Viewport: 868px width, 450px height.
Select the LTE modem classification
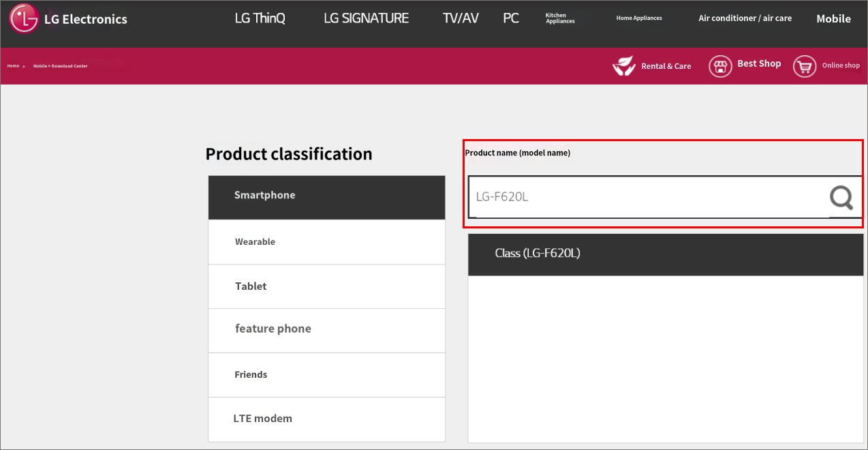[327, 419]
